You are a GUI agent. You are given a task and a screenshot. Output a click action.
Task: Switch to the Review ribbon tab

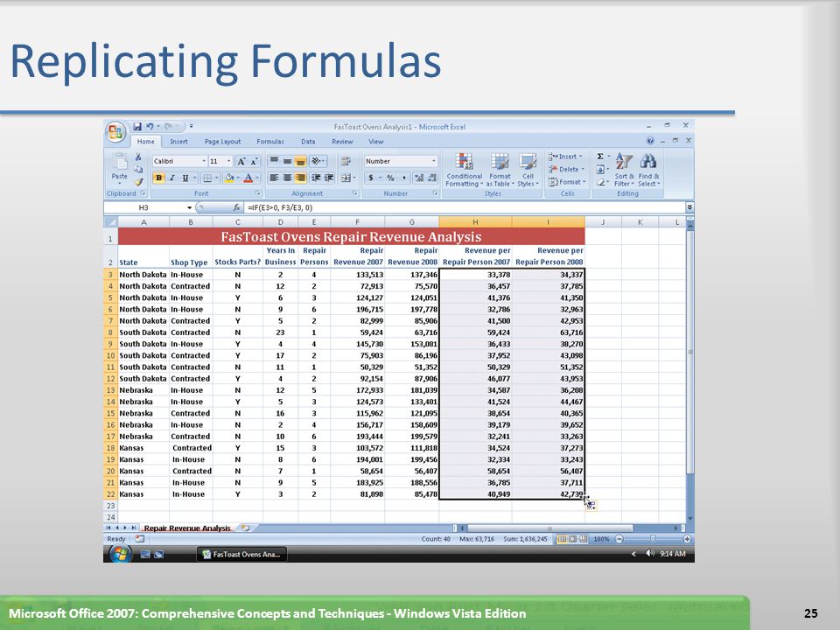342,142
